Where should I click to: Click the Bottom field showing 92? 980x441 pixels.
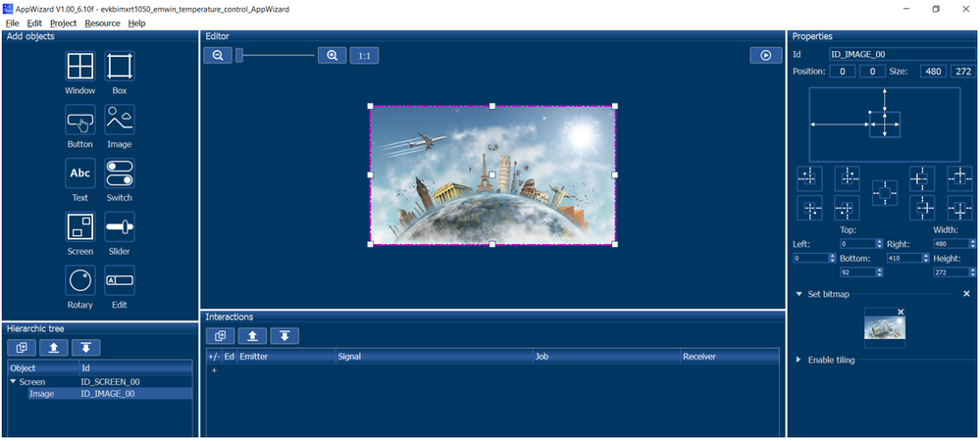click(x=861, y=272)
